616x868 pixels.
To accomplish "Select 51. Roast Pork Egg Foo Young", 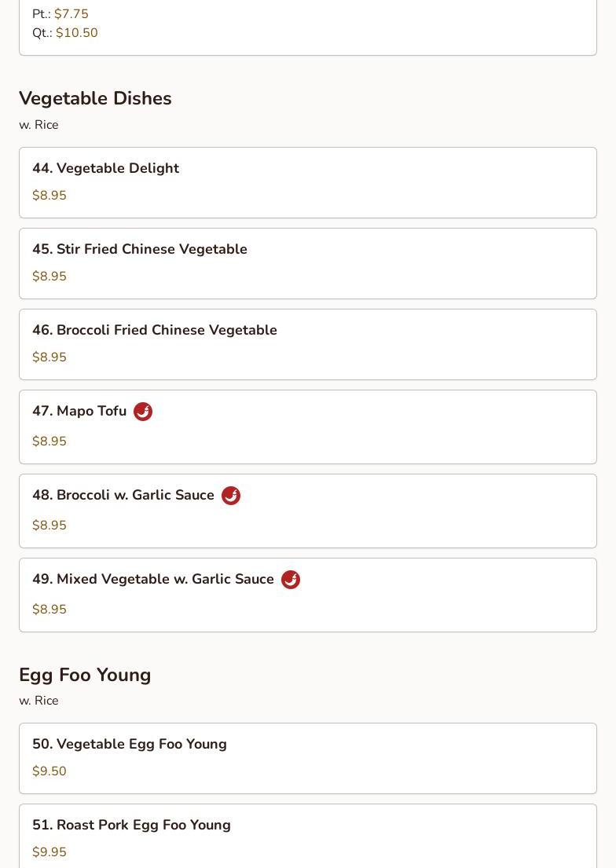I will pyautogui.click(x=131, y=825).
